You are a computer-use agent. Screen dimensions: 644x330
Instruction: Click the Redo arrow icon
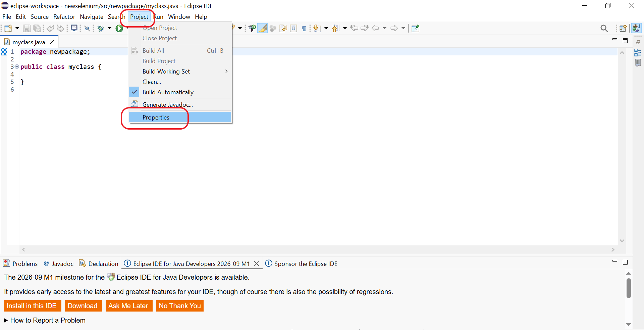[60, 29]
